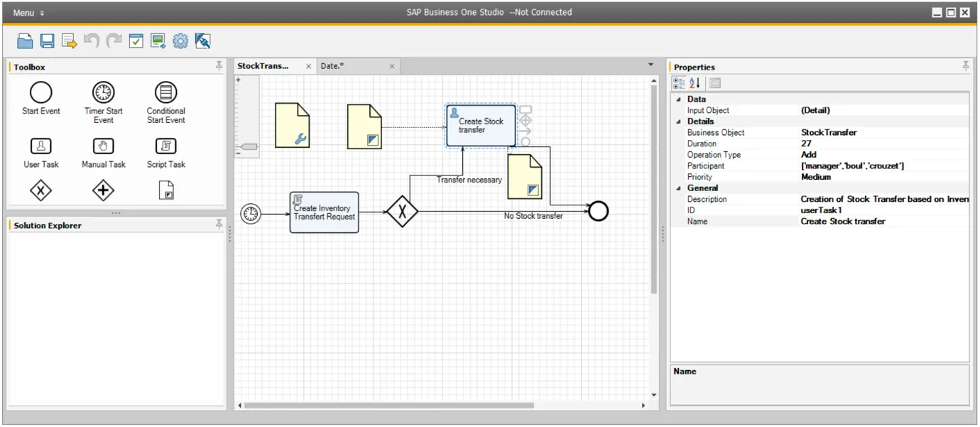The width and height of the screenshot is (980, 427).
Task: Edit the Description property value
Action: pyautogui.click(x=884, y=199)
